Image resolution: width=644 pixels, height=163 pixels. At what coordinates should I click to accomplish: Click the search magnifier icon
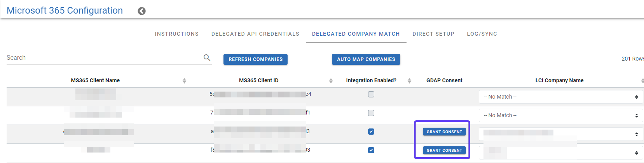click(207, 57)
